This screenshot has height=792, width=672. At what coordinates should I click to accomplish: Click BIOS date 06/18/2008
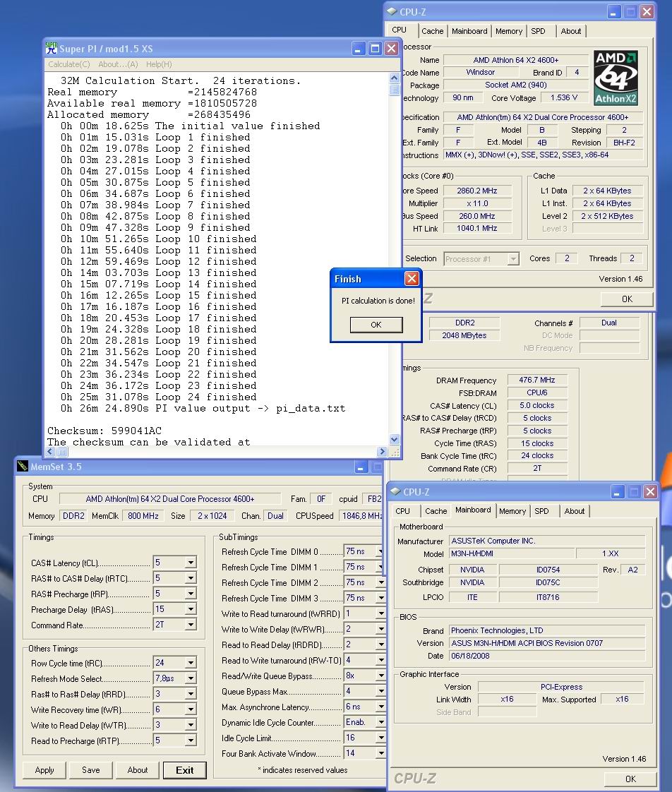tap(546, 656)
